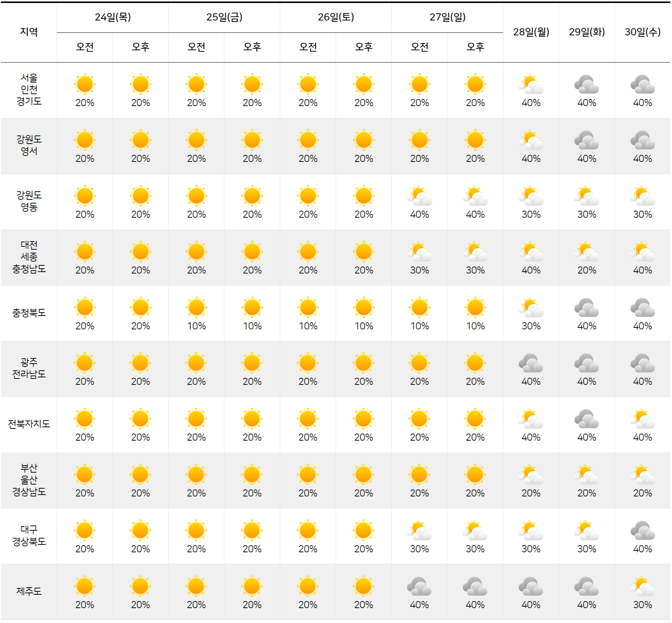Click the 24일(목) column header
The height and width of the screenshot is (623, 672).
(113, 17)
